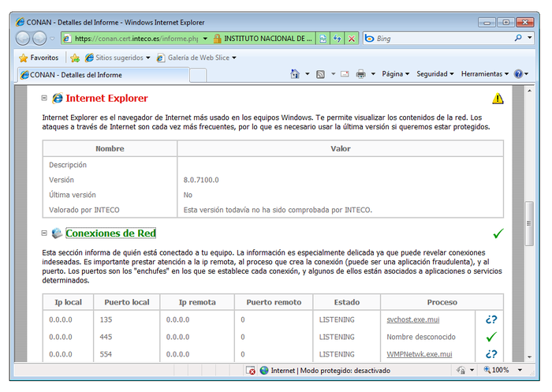Click the browser Back arrow button
Image resolution: width=552 pixels, height=392 pixels.
(23, 39)
